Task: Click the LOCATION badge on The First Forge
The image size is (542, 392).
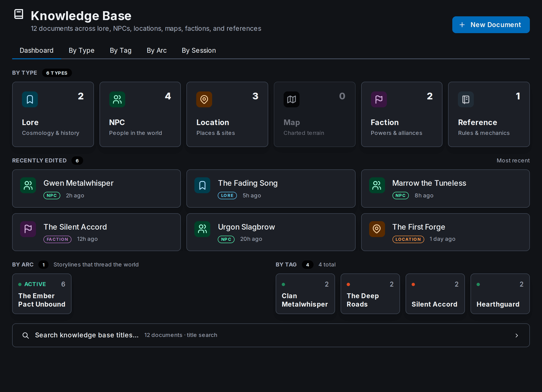Action: click(408, 239)
